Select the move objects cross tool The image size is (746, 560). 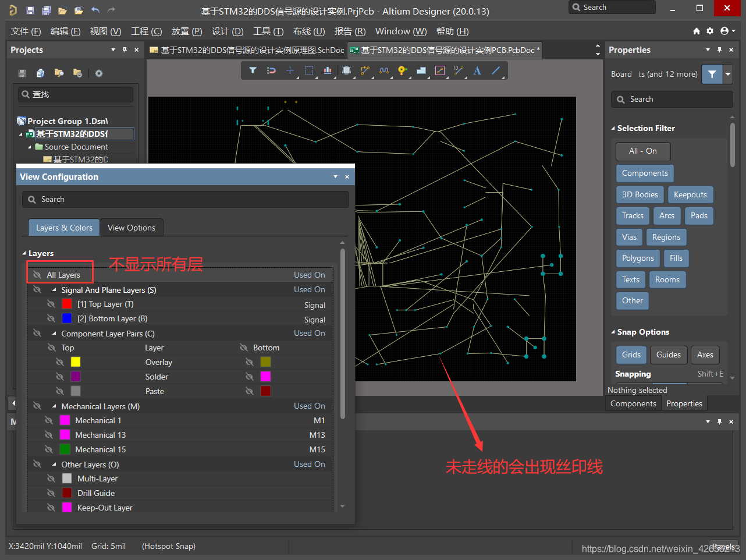click(x=290, y=70)
